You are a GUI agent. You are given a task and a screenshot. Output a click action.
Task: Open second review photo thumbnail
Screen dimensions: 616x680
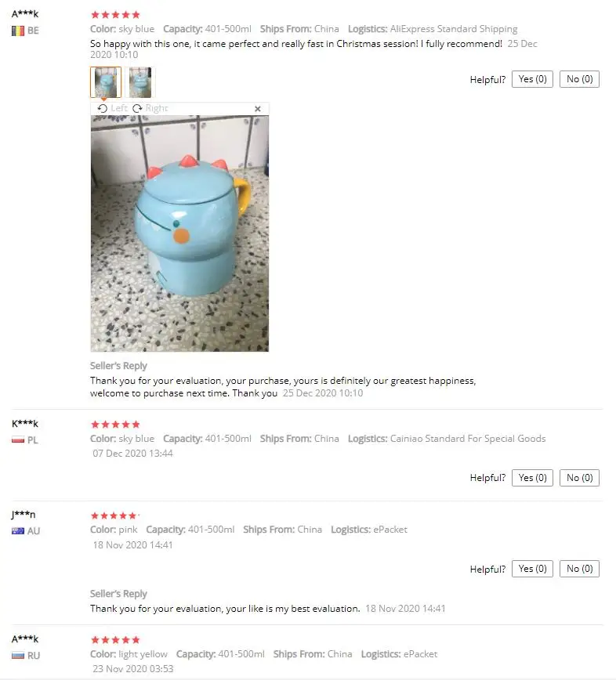click(x=140, y=82)
